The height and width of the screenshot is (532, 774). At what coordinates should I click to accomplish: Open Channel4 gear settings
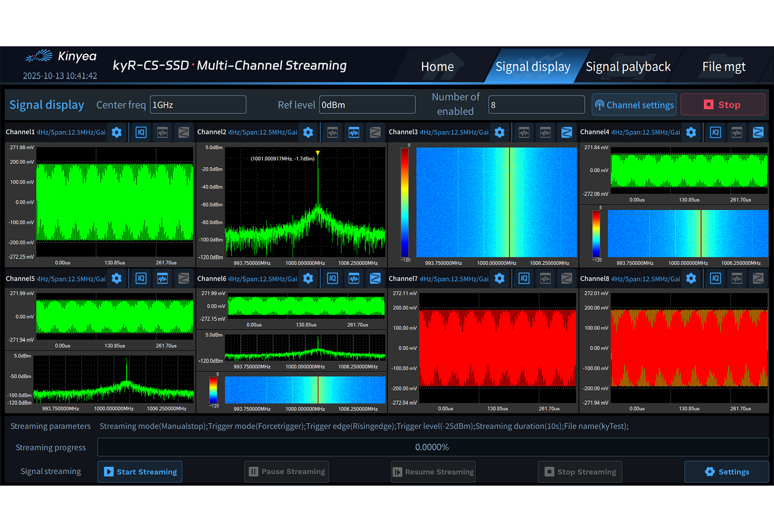[x=691, y=133]
